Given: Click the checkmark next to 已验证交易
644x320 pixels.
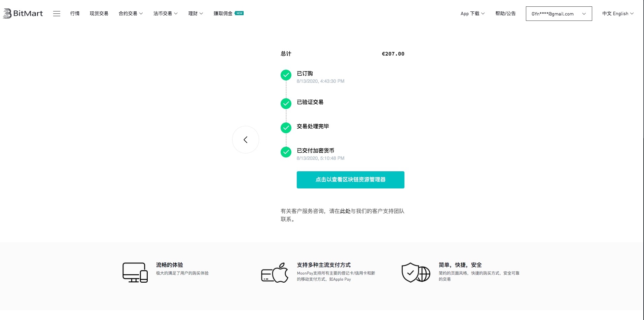Looking at the screenshot, I should pyautogui.click(x=286, y=104).
